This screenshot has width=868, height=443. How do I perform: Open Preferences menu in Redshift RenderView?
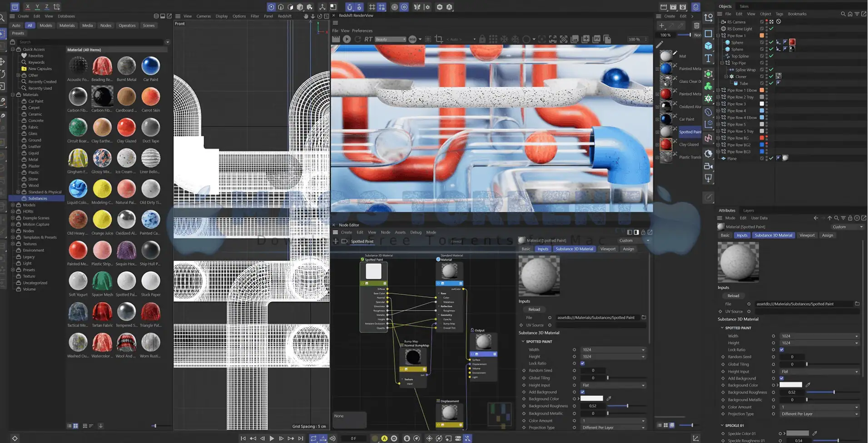tap(362, 31)
